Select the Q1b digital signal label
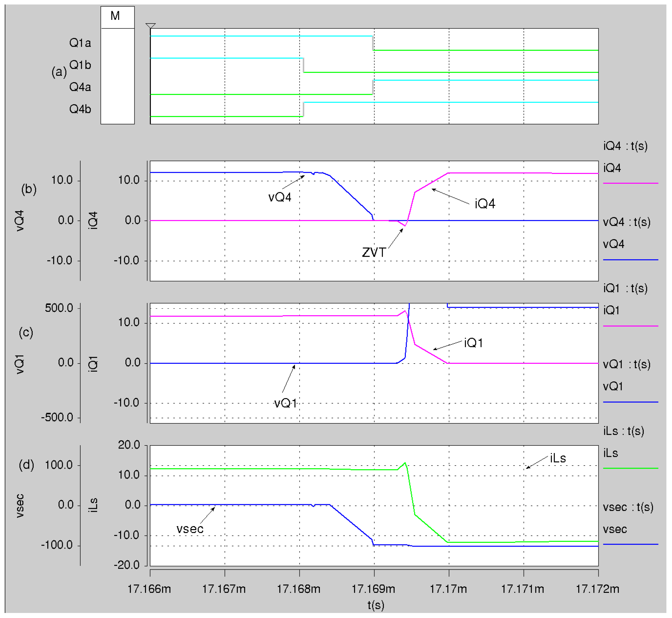Screen dimensions: 672x618 (x=80, y=65)
